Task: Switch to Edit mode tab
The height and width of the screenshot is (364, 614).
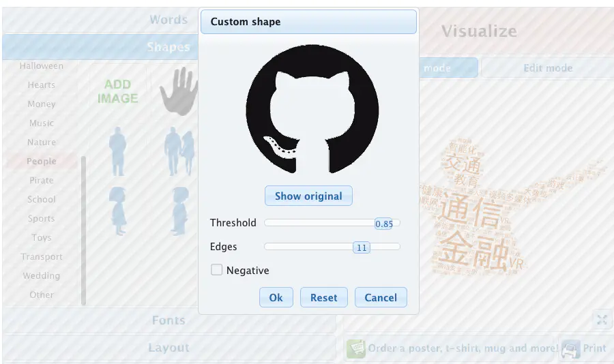Action: pos(547,68)
